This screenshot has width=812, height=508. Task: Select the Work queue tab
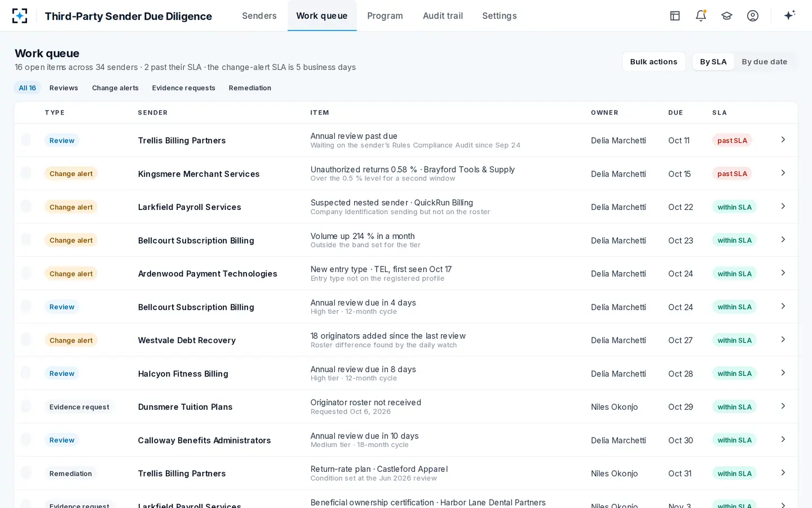[x=322, y=16]
